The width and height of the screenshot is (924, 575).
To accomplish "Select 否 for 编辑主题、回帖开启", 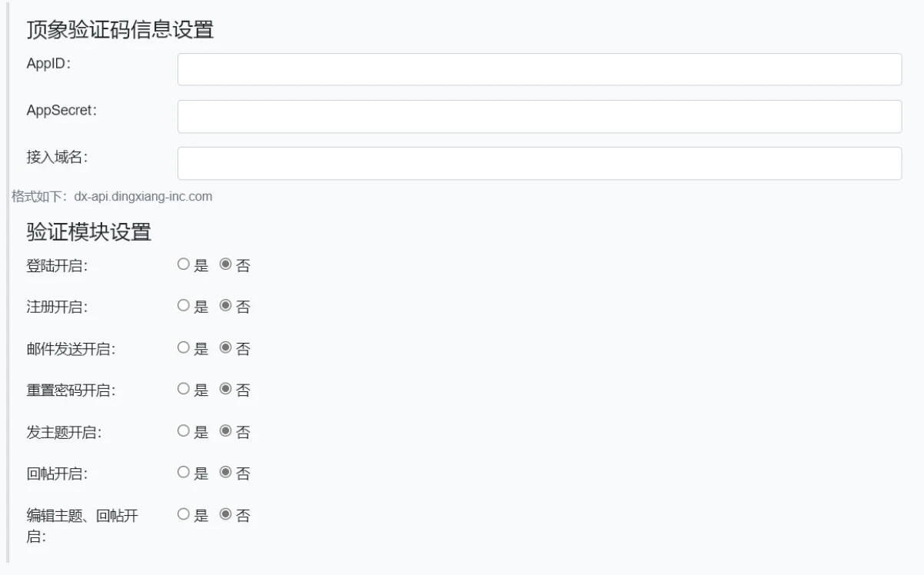I will pyautogui.click(x=225, y=514).
